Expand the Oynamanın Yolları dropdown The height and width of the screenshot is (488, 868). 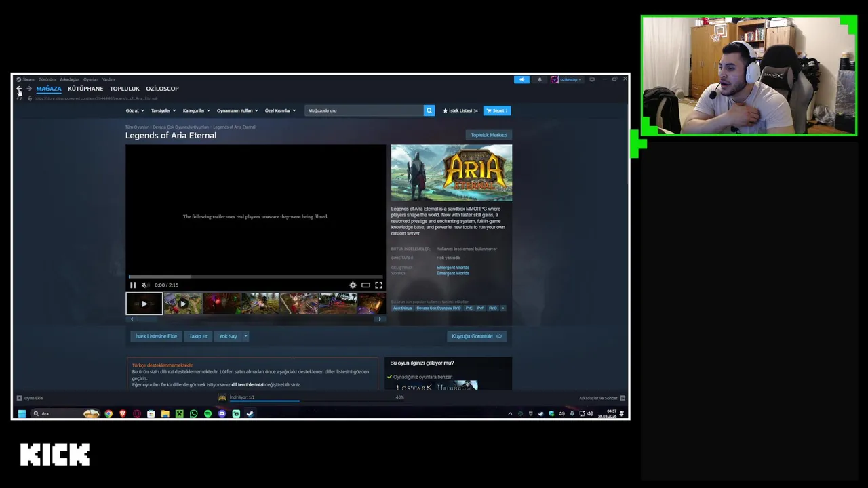[237, 110]
